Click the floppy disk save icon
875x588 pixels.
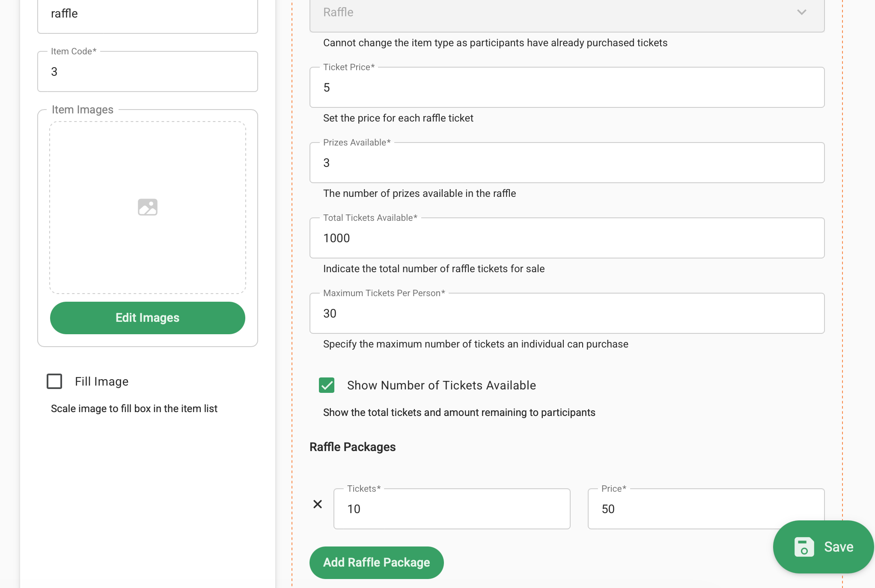coord(804,547)
